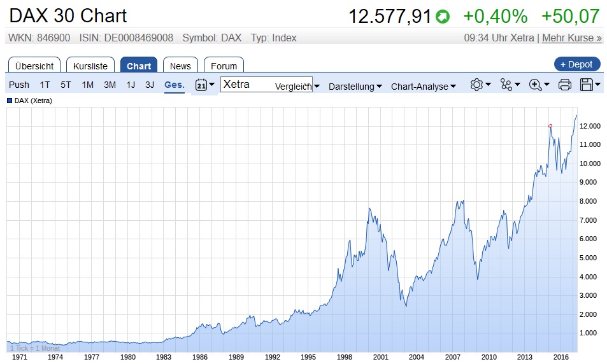Image resolution: width=607 pixels, height=364 pixels.
Task: Expand the arrow beside the zoom icon
Action: click(x=547, y=85)
